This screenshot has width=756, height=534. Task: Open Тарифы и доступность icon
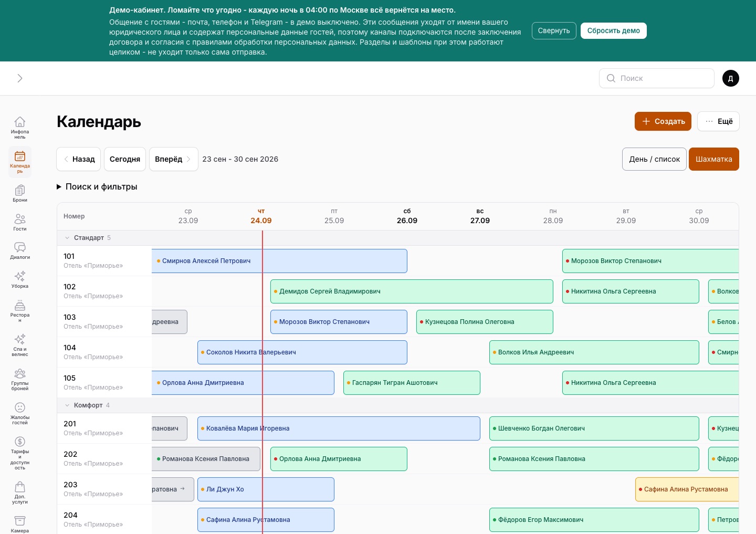[x=20, y=452]
